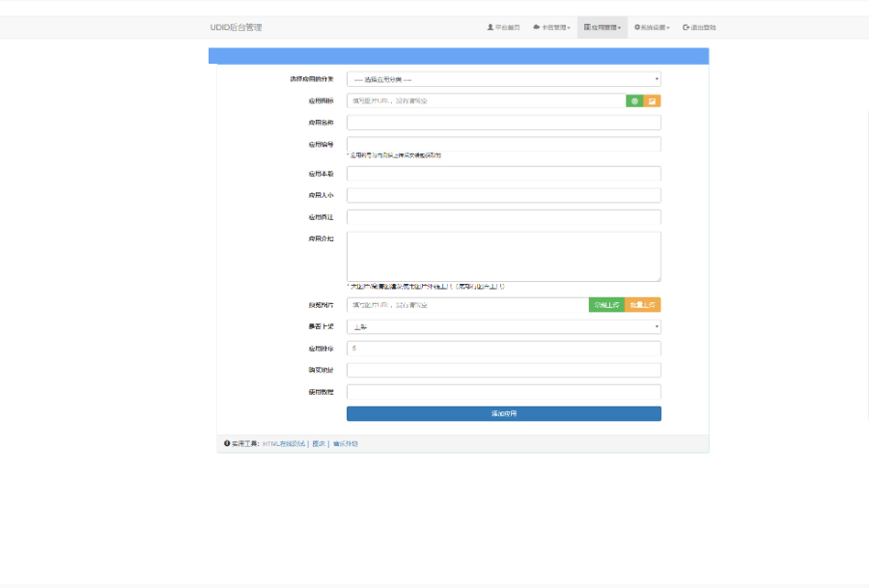Focus the 应用编号 input field
Viewport: 869px width, 588px height.
click(504, 144)
